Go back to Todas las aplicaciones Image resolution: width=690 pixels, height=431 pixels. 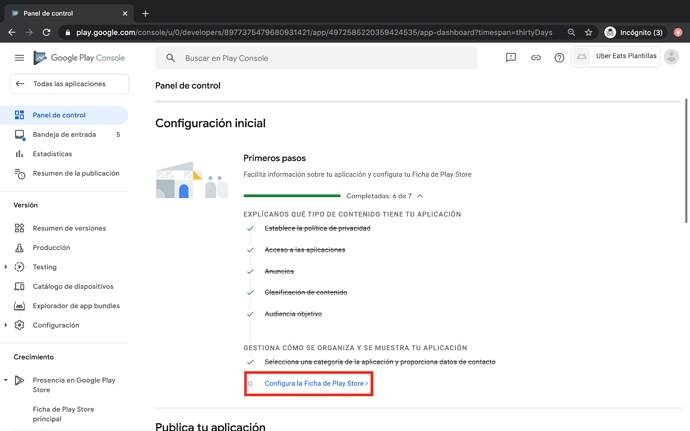pyautogui.click(x=69, y=84)
